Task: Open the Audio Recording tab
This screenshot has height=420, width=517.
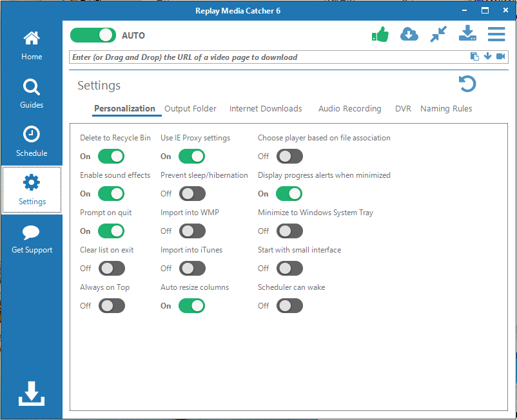Action: (x=349, y=109)
